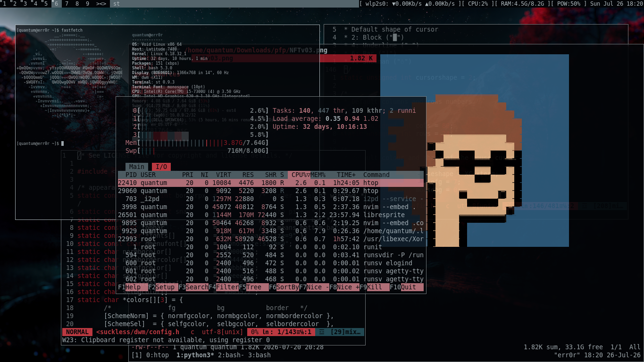Open F6 SortBy menu in htop

(284, 287)
